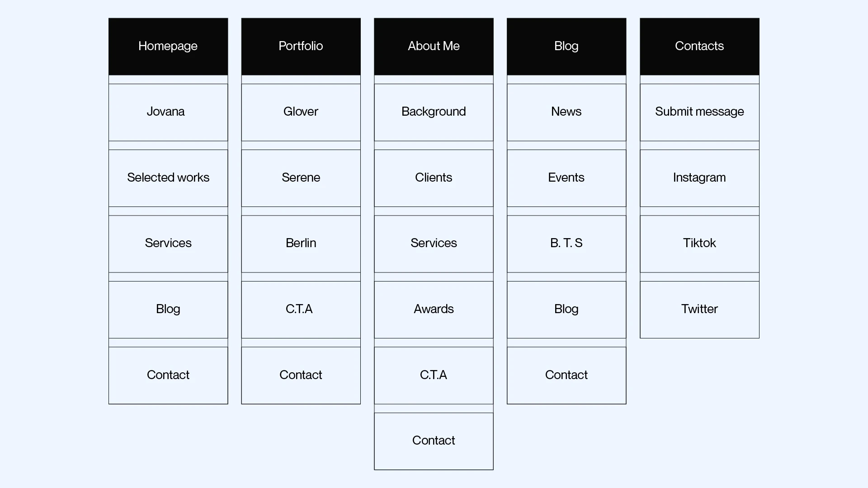The width and height of the screenshot is (868, 488).
Task: Select the Tiktok box
Action: click(x=699, y=244)
